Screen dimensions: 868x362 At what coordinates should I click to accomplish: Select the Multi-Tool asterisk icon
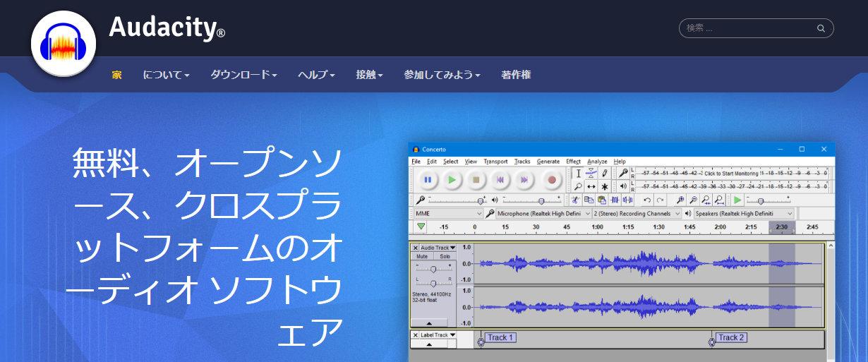(605, 186)
